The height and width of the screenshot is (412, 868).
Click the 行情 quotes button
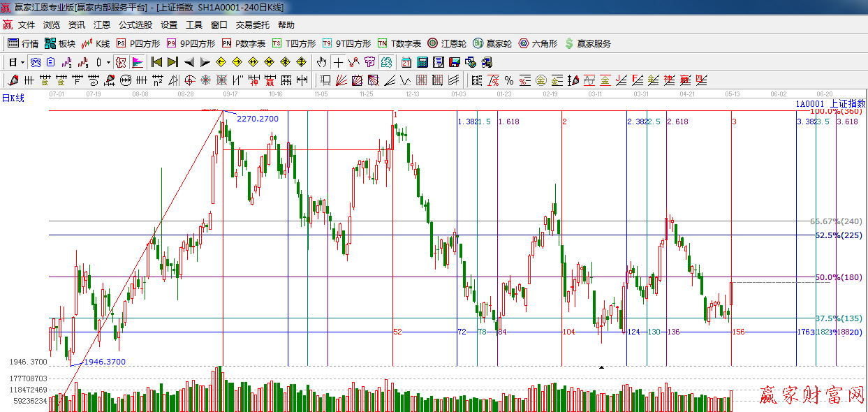point(23,43)
